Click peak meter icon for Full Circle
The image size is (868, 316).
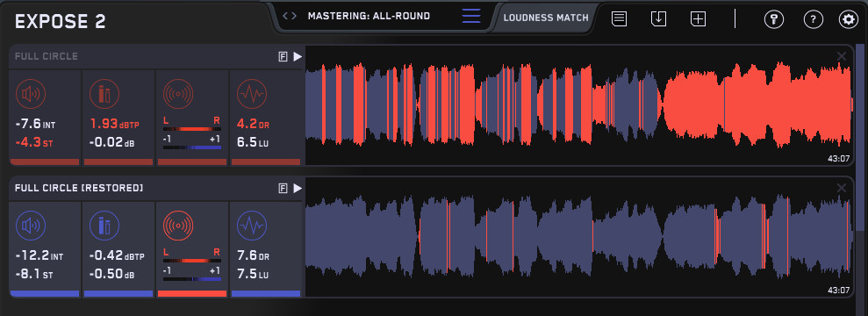click(104, 94)
